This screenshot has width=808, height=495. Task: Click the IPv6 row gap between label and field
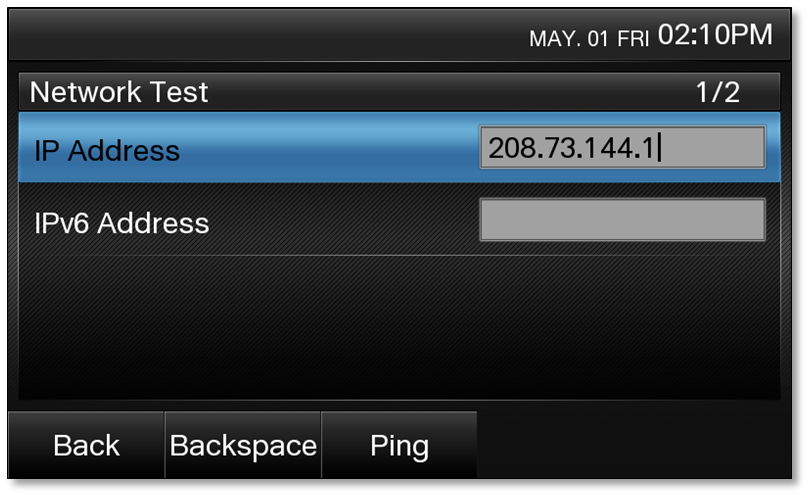[345, 221]
